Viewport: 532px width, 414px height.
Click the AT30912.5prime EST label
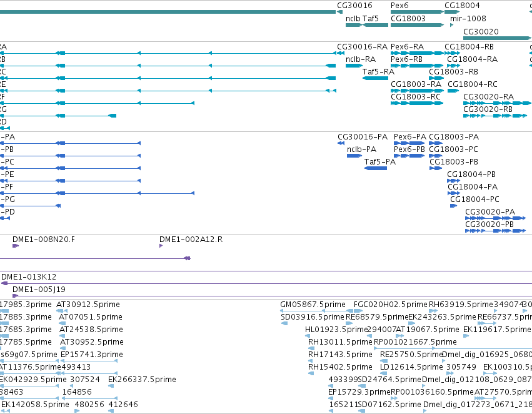tap(88, 305)
